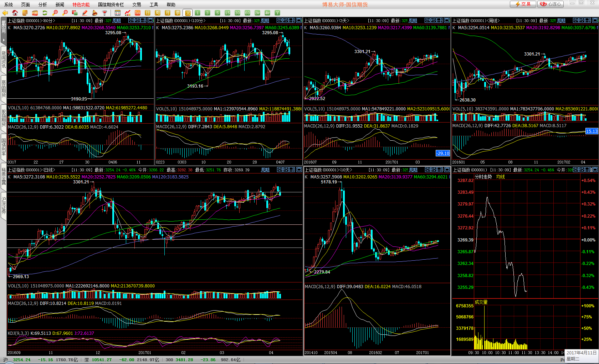This screenshot has height=364, width=599.
Task: Open 周期 dropdown in 日线 panel
Action: point(265,170)
